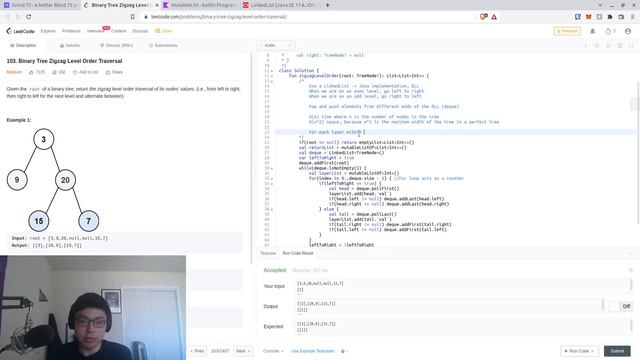The height and width of the screenshot is (360, 640).
Task: Collapse code fold at while loop line
Action: point(272,168)
